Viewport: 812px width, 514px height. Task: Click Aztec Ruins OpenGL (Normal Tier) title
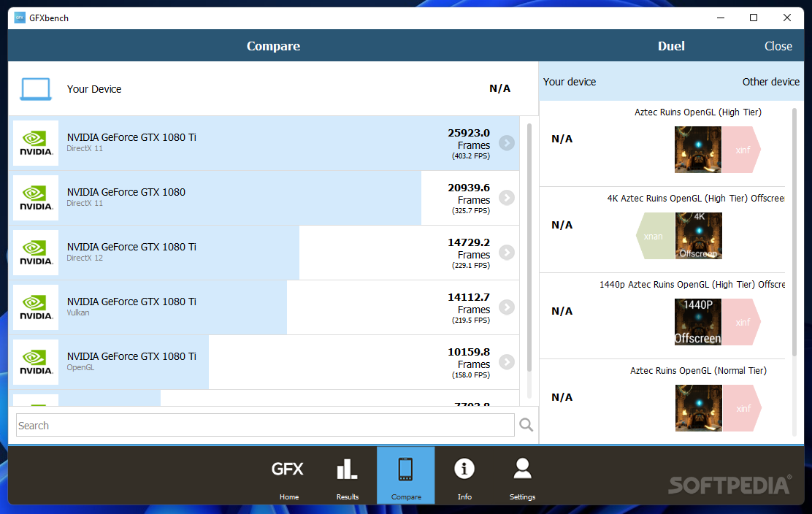tap(698, 371)
